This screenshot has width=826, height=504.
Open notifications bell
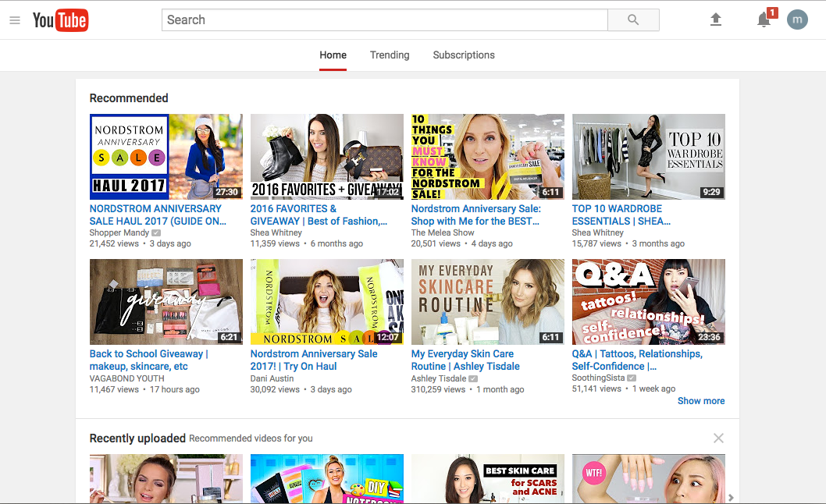[x=764, y=20]
